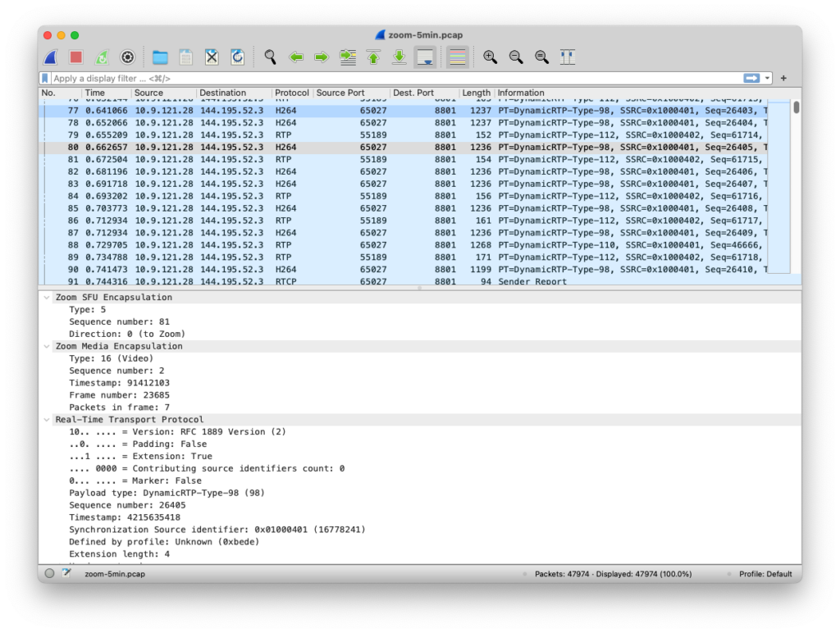The height and width of the screenshot is (633, 840).
Task: Reload the capture file icon
Action: [237, 57]
